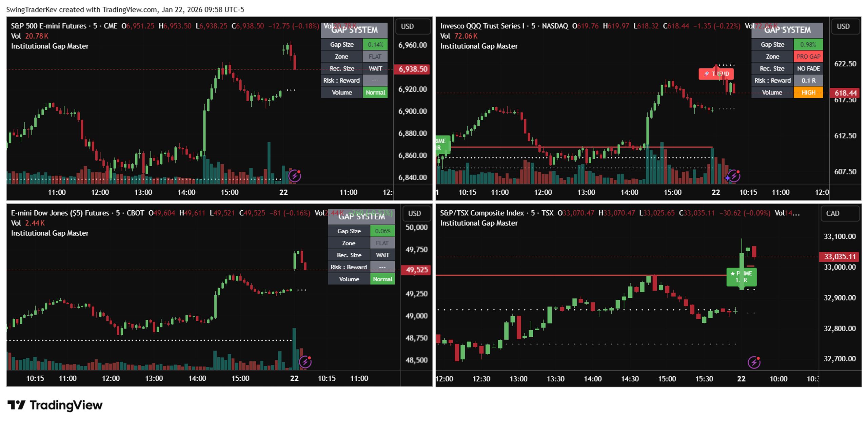Click the SwingTraderKev created with TradingView.com caption
The image size is (868, 423).
(x=125, y=9)
